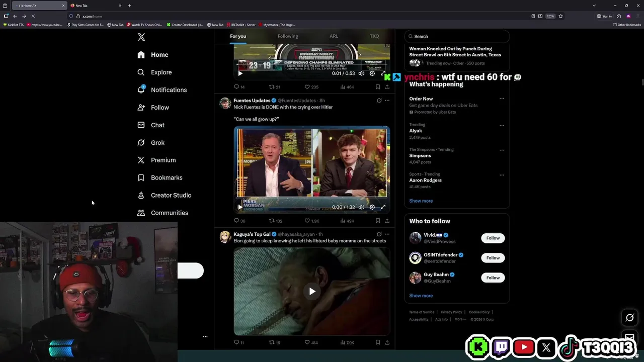644x362 pixels.
Task: Open a new browser tab
Action: pos(129,6)
